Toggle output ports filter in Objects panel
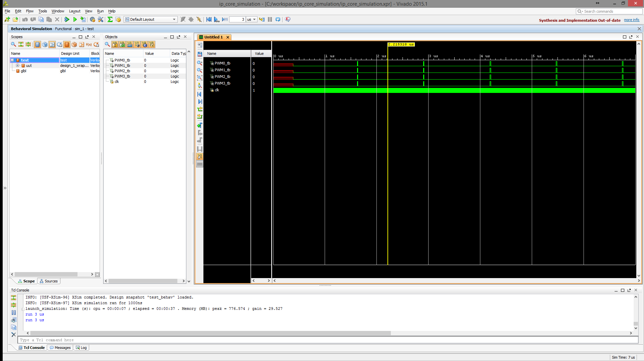The image size is (644, 361). pyautogui.click(x=122, y=44)
